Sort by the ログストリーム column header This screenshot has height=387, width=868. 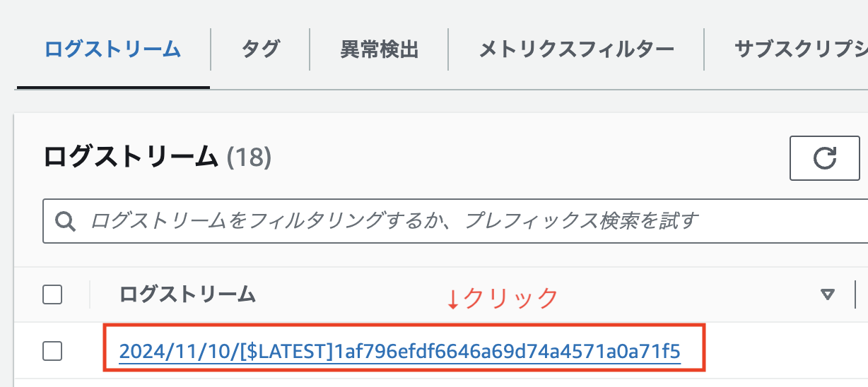click(187, 294)
